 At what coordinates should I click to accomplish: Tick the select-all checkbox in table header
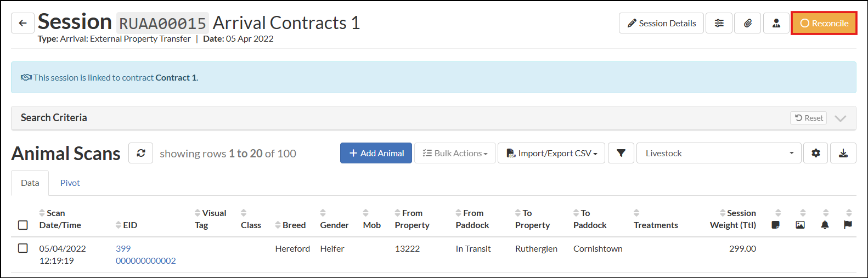23,225
